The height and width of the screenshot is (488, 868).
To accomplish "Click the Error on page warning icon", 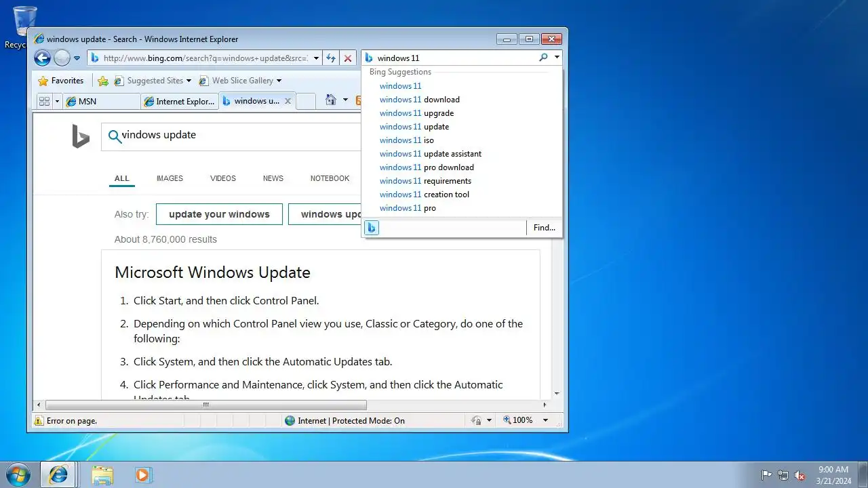I will coord(39,421).
